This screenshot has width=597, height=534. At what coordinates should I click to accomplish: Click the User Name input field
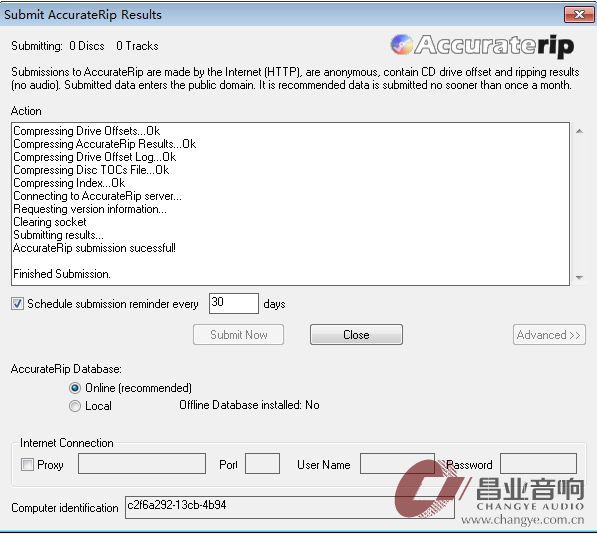[x=397, y=464]
